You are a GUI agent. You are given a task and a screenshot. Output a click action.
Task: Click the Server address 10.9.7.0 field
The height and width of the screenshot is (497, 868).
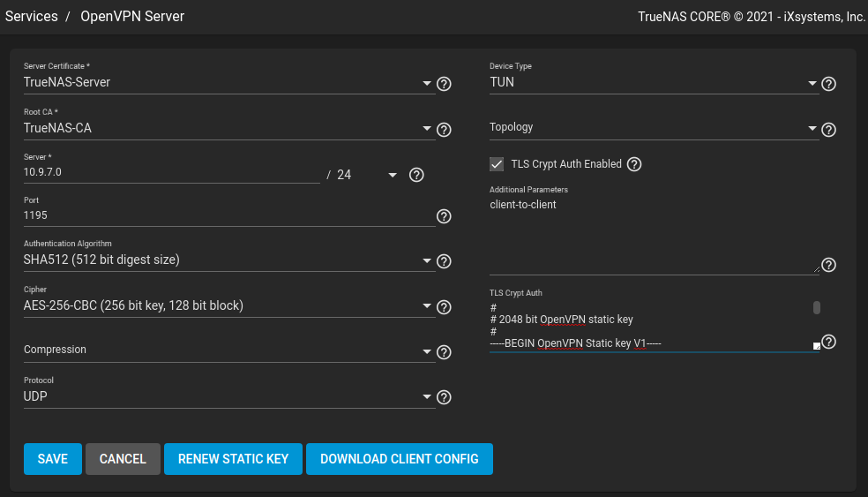point(172,172)
